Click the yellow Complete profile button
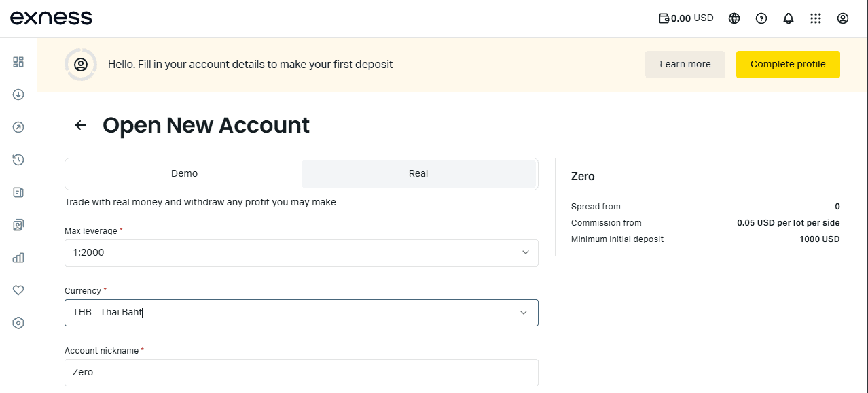Viewport: 868px width, 393px height. (x=788, y=65)
